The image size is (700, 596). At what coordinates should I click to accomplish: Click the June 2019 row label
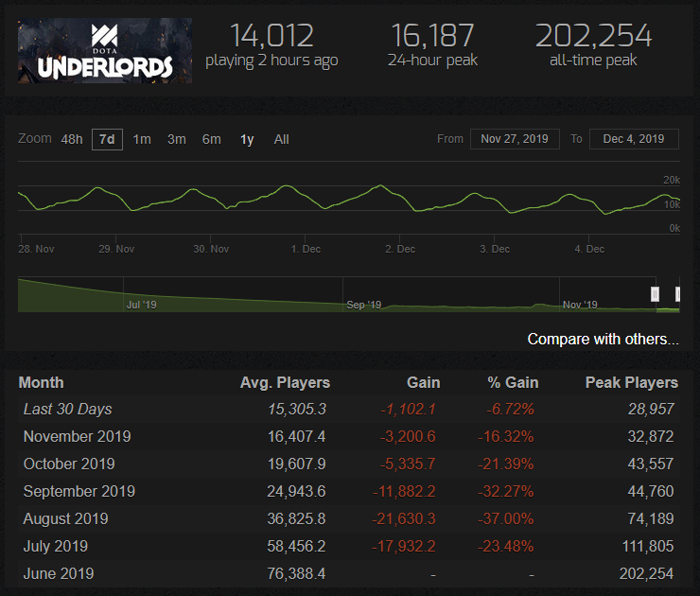coord(59,573)
